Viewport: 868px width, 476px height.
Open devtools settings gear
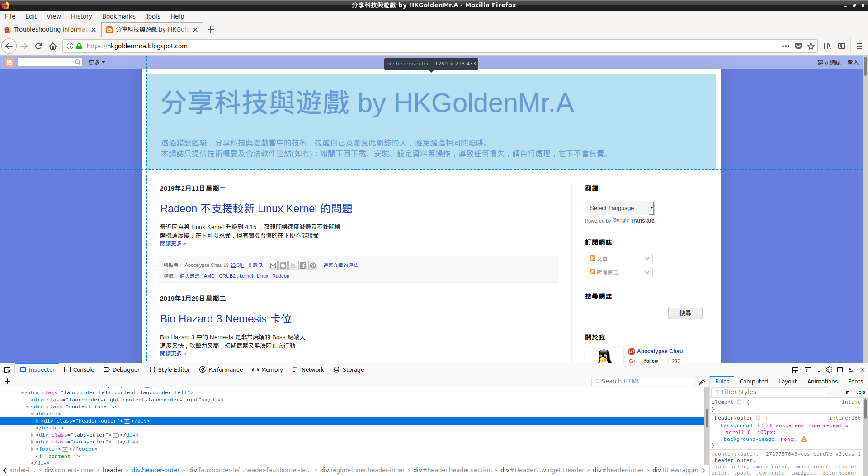pos(830,369)
